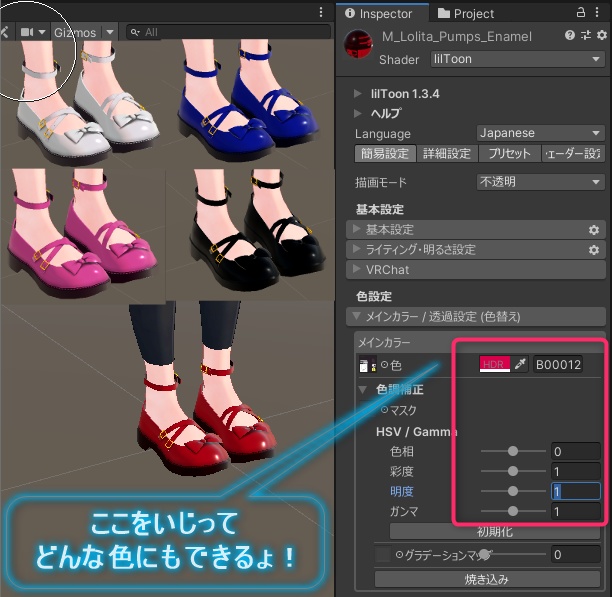Open the HDR main color swatch
This screenshot has width=612, height=597.
tap(494, 364)
